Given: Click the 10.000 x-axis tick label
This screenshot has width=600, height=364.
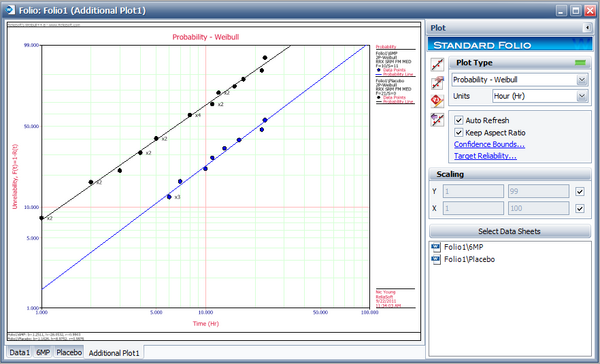Looking at the screenshot, I should pyautogui.click(x=205, y=312).
